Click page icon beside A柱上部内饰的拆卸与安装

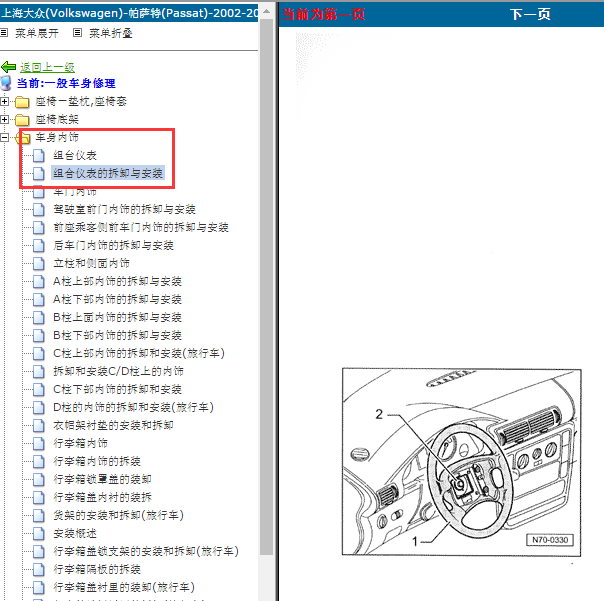(x=39, y=282)
